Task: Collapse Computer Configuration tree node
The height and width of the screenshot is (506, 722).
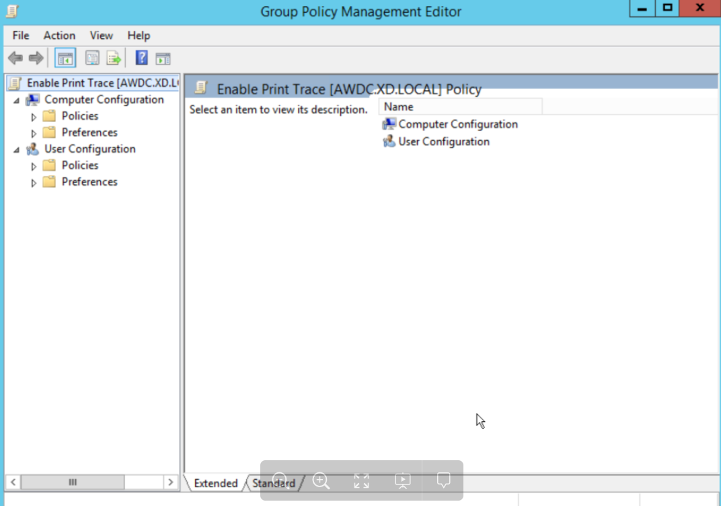Action: [17, 100]
